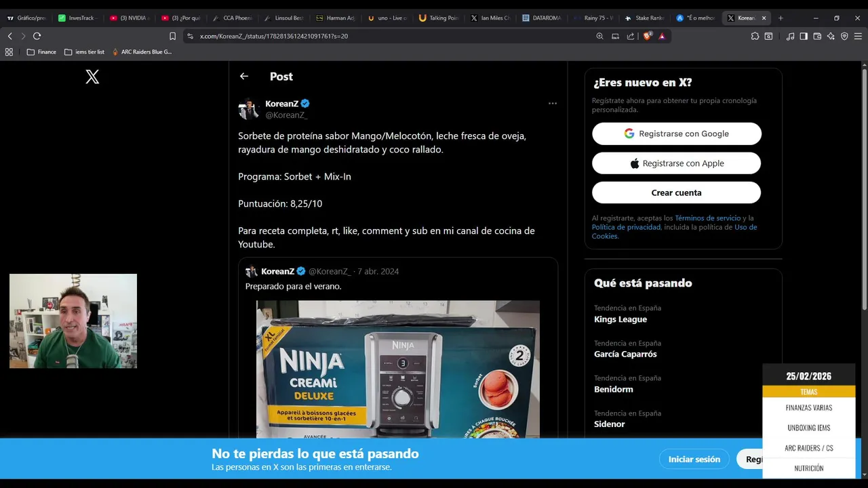Open the extensions puzzle icon
Viewport: 868px width, 488px height.
tap(755, 36)
